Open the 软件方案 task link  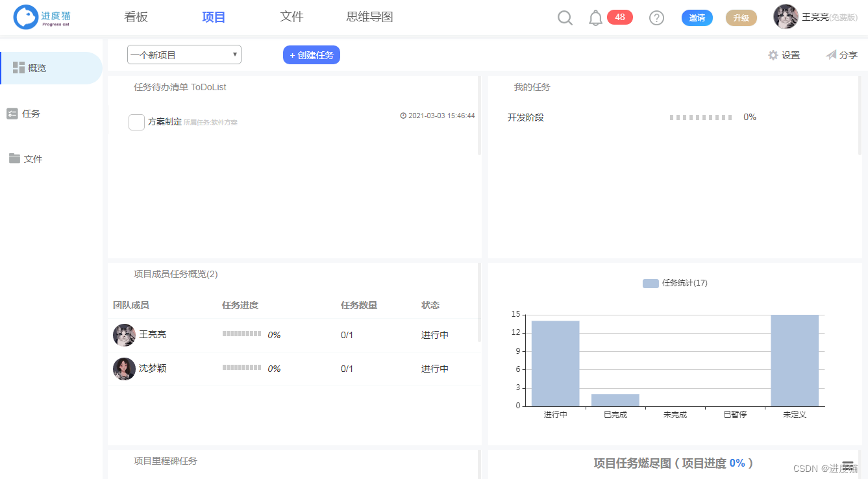[225, 123]
